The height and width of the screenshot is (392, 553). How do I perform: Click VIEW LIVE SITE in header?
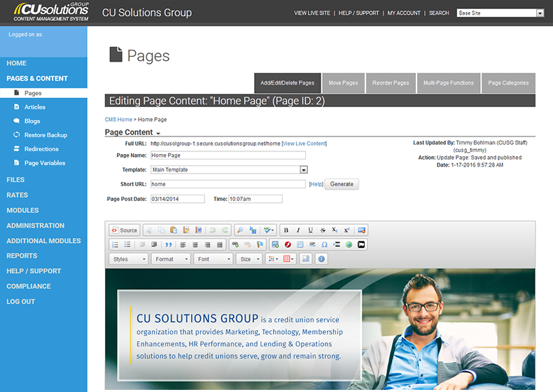click(x=312, y=13)
